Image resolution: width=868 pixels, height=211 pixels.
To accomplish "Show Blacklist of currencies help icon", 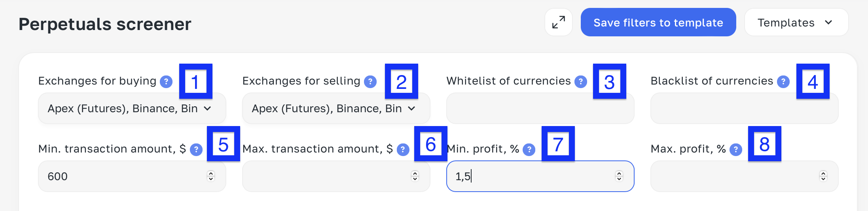I will pos(783,82).
